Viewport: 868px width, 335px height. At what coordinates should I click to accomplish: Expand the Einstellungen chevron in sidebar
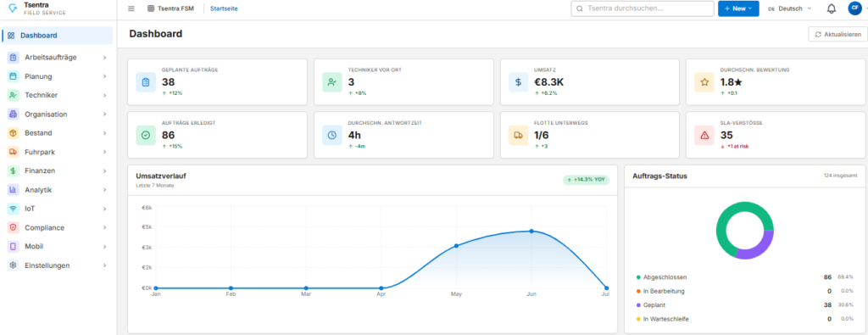pos(104,265)
